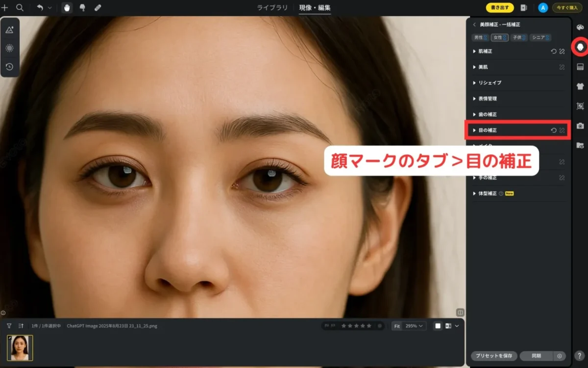Click the 同期 sync button
The height and width of the screenshot is (368, 588).
[537, 356]
